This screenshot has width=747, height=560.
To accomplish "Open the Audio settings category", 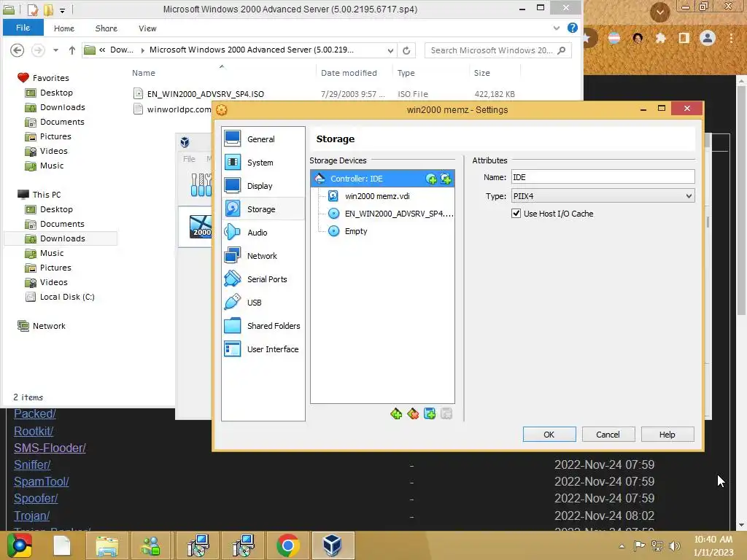I will point(263,233).
